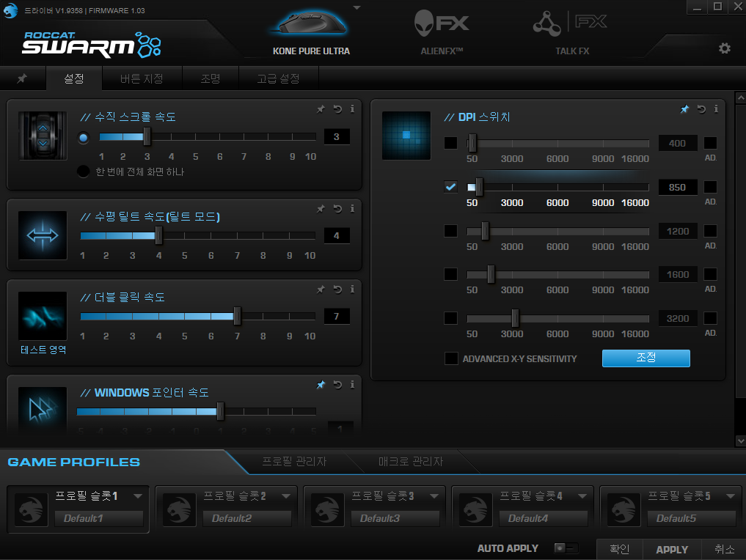
Task: Reset the DPI switch panel settings
Action: point(701,109)
